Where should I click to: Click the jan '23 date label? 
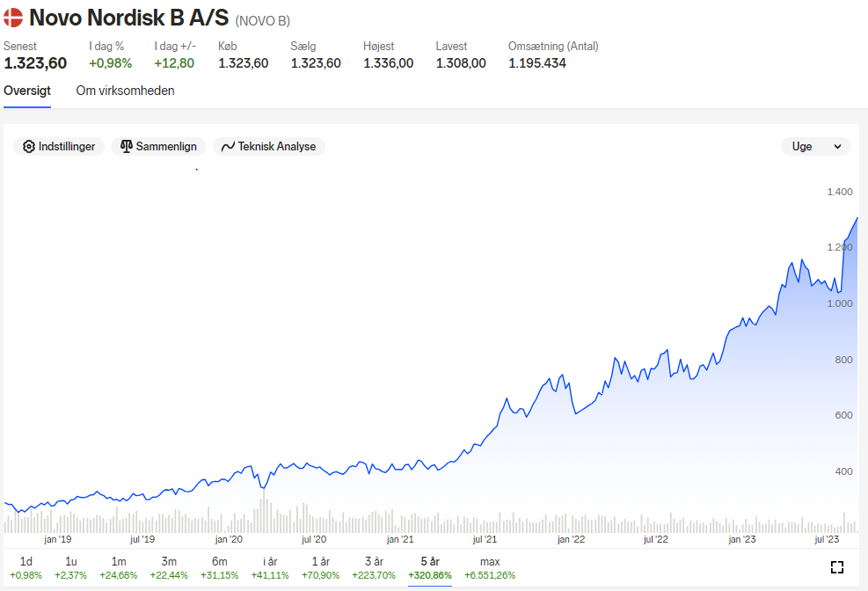coord(741,539)
